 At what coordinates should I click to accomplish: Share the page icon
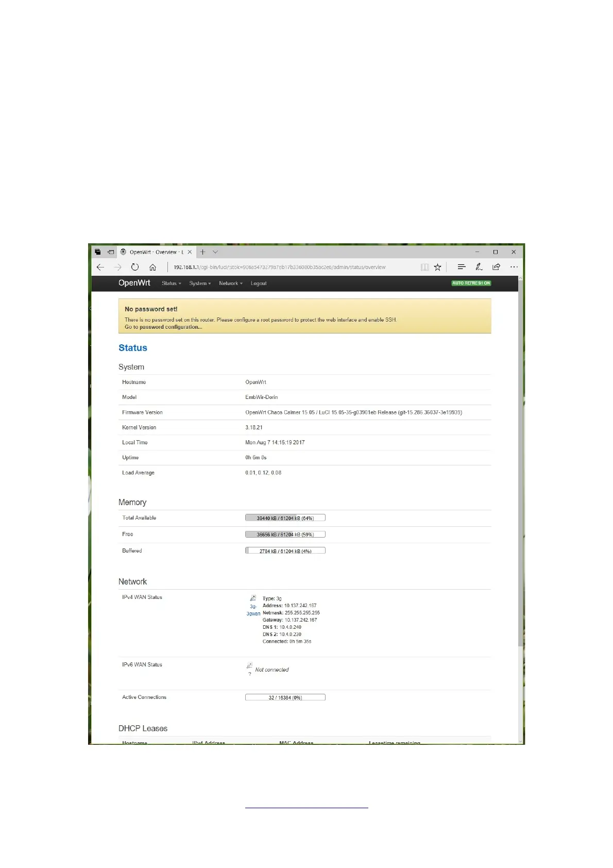point(496,267)
